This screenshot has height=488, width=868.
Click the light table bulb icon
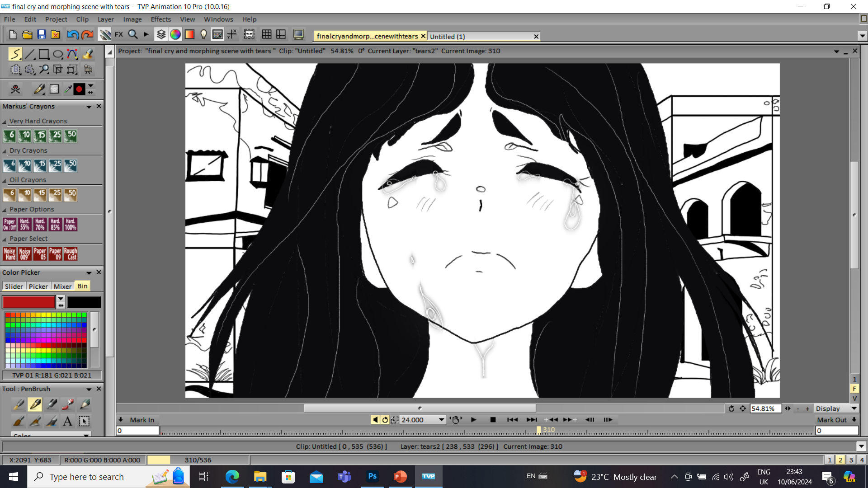203,34
